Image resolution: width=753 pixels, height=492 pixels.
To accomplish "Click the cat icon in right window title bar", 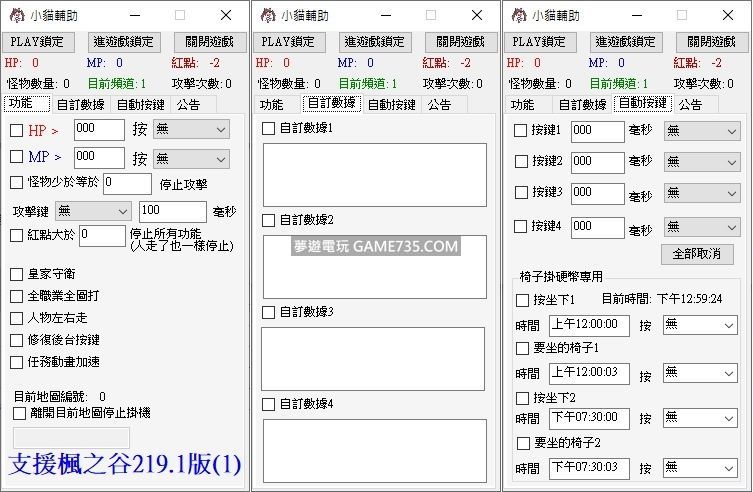I will point(519,15).
